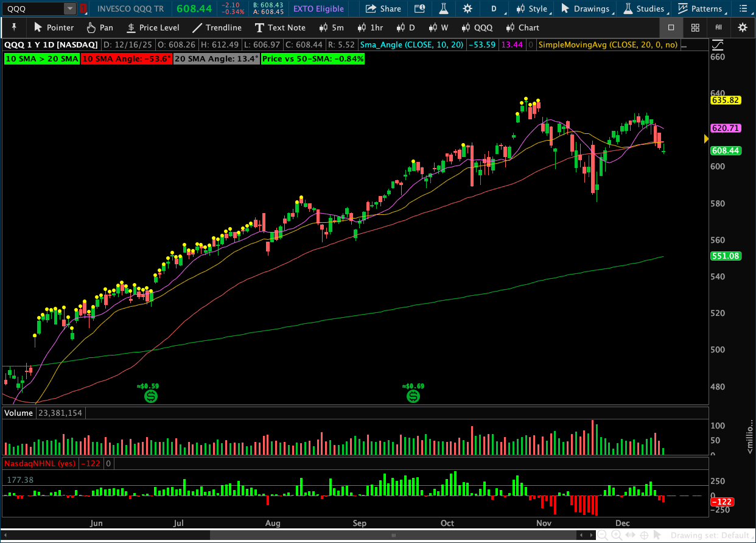
Task: Open the Style menu
Action: pos(532,9)
